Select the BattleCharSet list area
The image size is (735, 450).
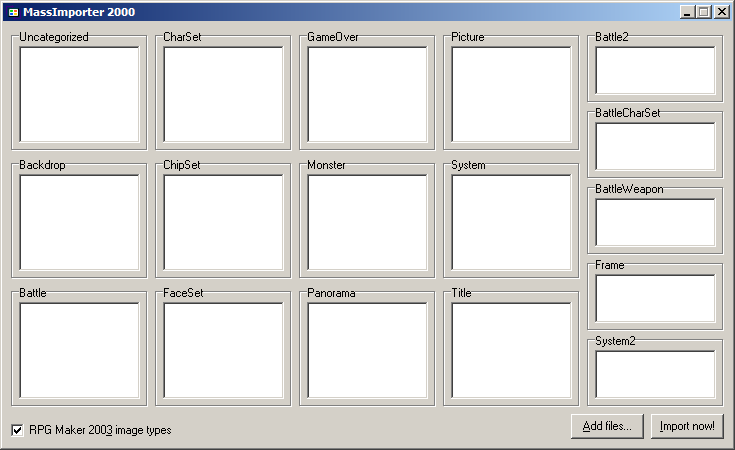[x=655, y=146]
